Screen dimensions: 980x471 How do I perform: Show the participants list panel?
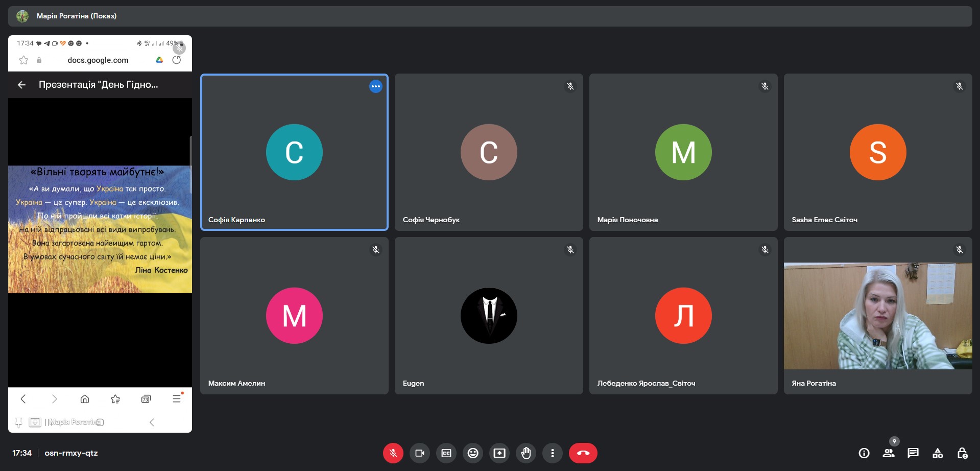(888, 453)
